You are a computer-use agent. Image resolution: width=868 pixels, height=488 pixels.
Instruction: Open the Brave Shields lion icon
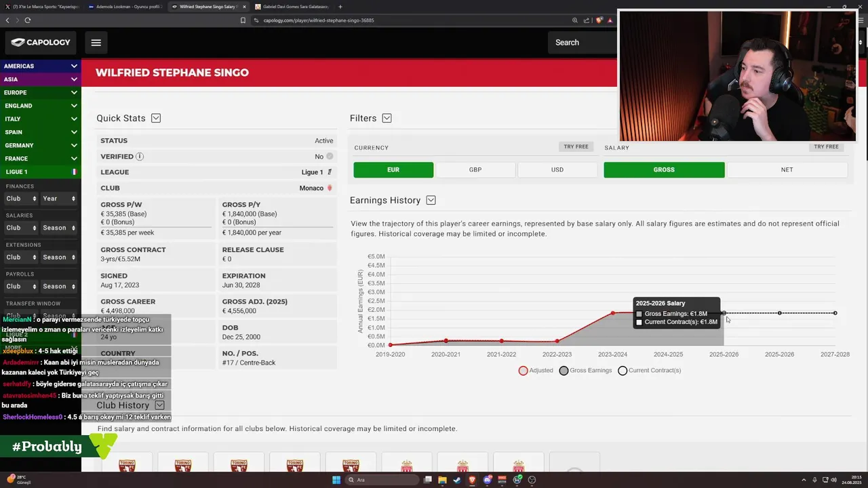[599, 20]
